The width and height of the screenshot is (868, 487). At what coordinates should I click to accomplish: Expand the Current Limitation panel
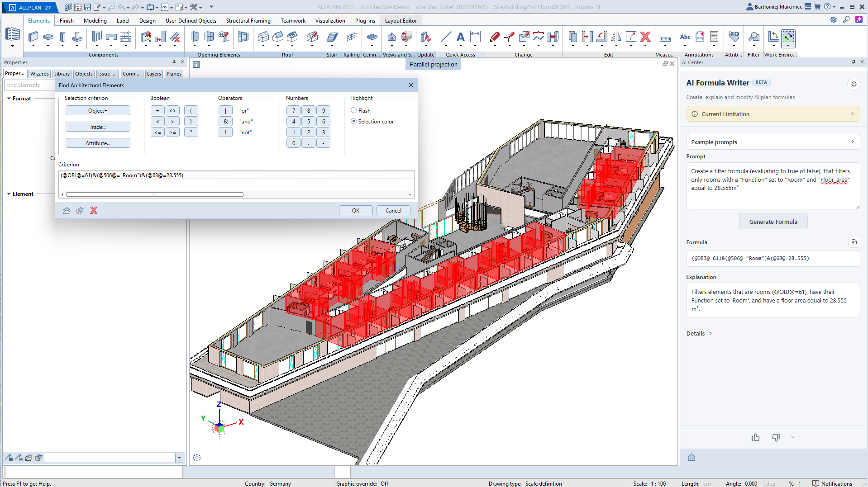point(773,114)
